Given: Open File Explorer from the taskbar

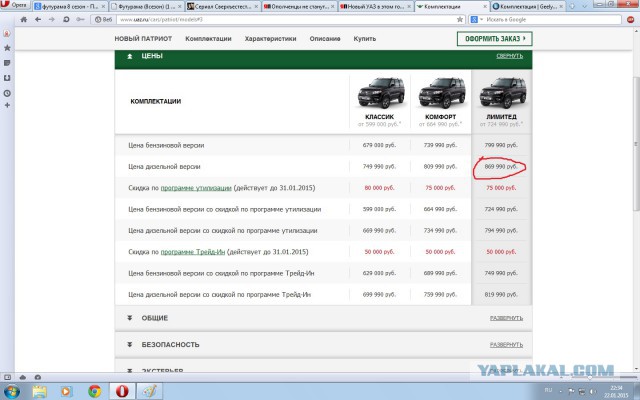Looking at the screenshot, I should click(40, 392).
